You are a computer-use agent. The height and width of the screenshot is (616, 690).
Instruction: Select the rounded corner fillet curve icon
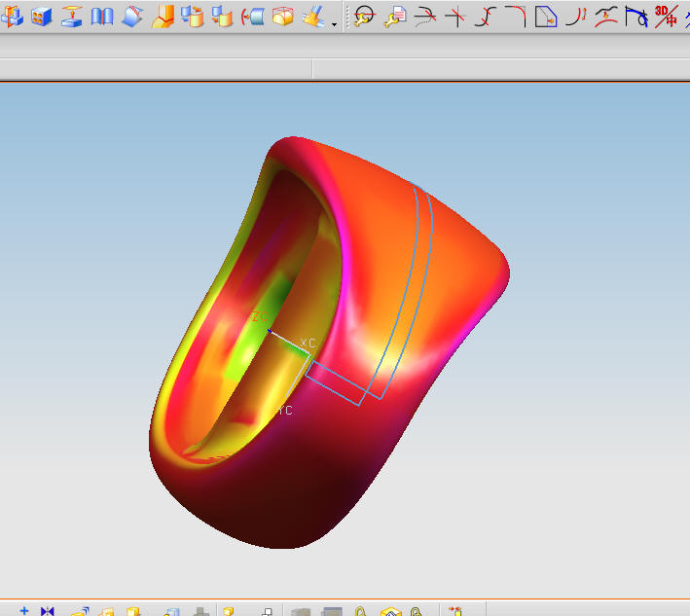tap(516, 17)
